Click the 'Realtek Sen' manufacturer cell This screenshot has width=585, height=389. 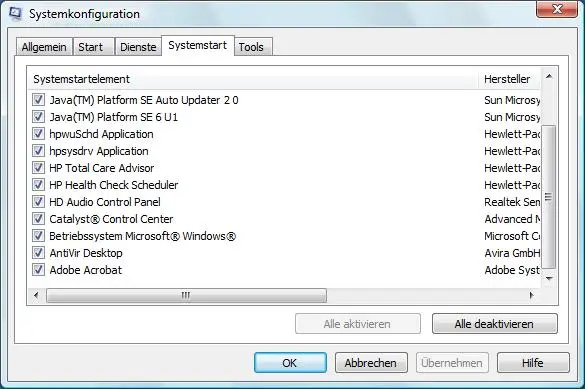click(512, 202)
